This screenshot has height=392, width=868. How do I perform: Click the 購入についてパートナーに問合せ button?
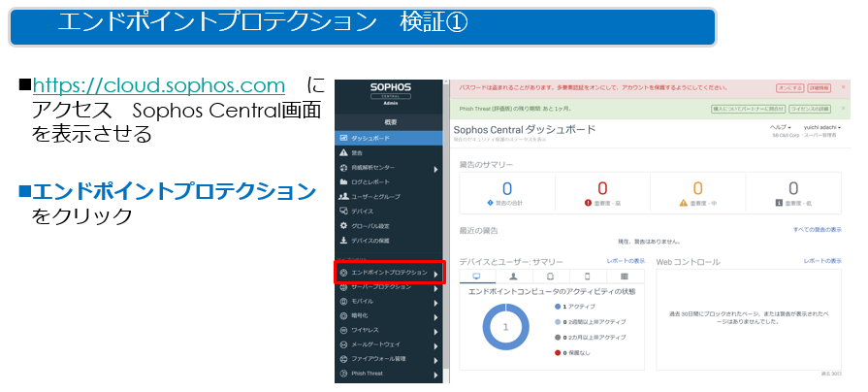[748, 109]
